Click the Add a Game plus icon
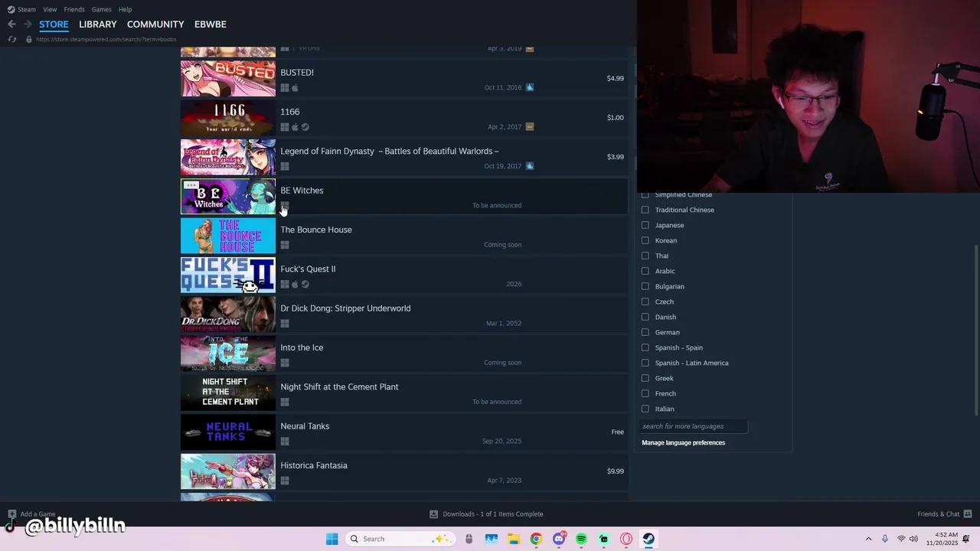This screenshot has width=980, height=551. pyautogui.click(x=11, y=514)
